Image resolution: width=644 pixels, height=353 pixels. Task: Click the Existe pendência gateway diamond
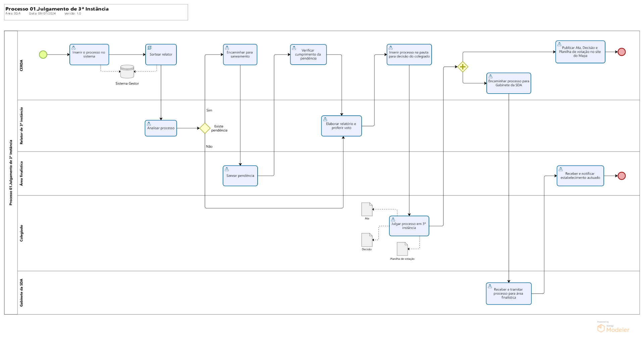pos(205,128)
